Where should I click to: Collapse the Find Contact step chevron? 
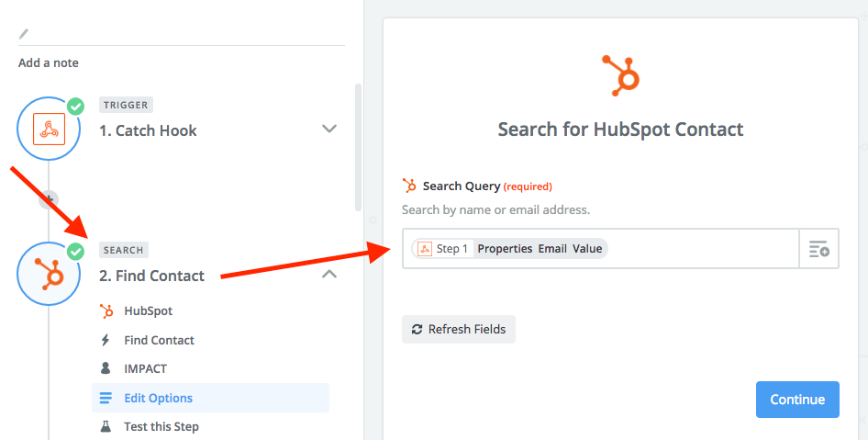tap(329, 274)
